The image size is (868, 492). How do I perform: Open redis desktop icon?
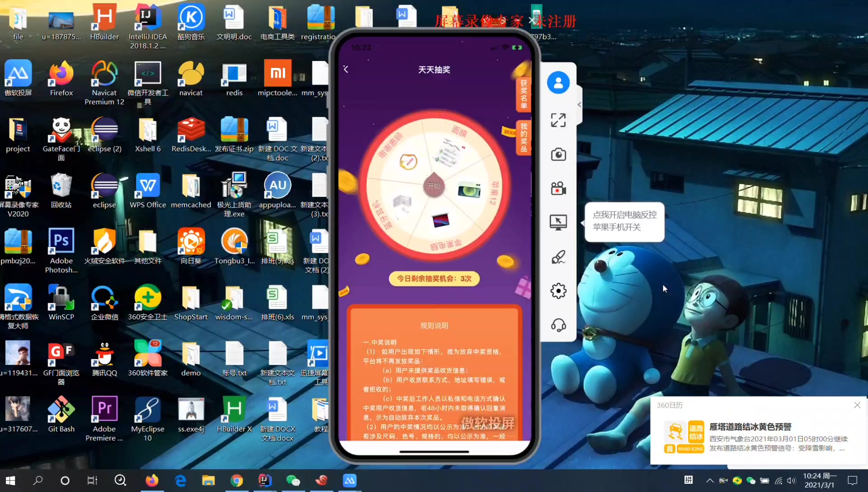coord(234,79)
